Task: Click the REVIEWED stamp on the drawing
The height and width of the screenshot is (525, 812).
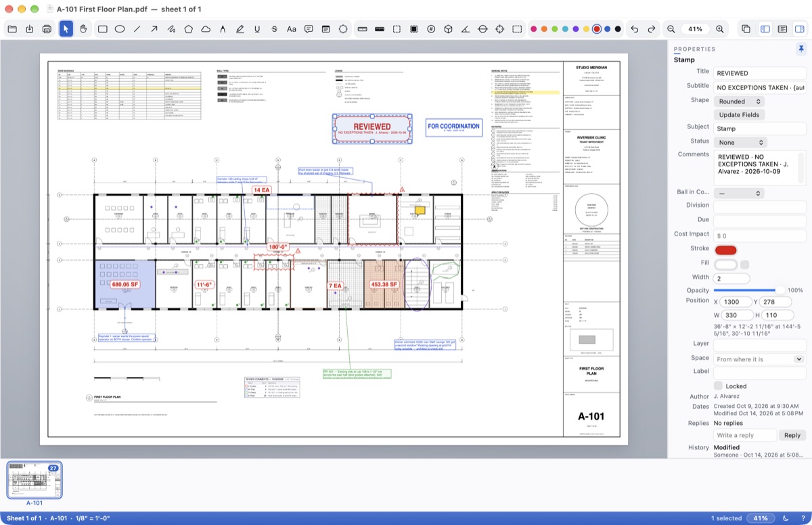Action: [x=372, y=129]
